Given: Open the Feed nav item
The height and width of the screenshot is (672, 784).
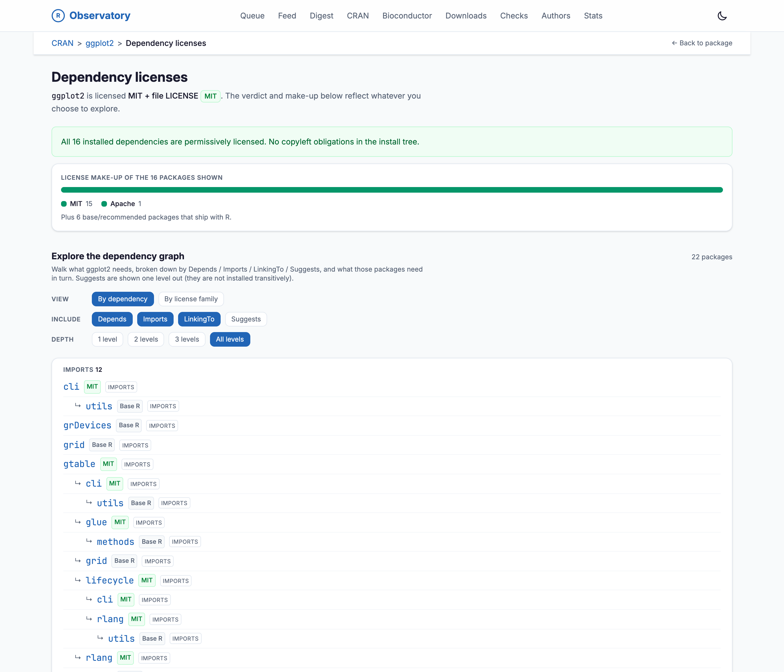Looking at the screenshot, I should [x=287, y=15].
